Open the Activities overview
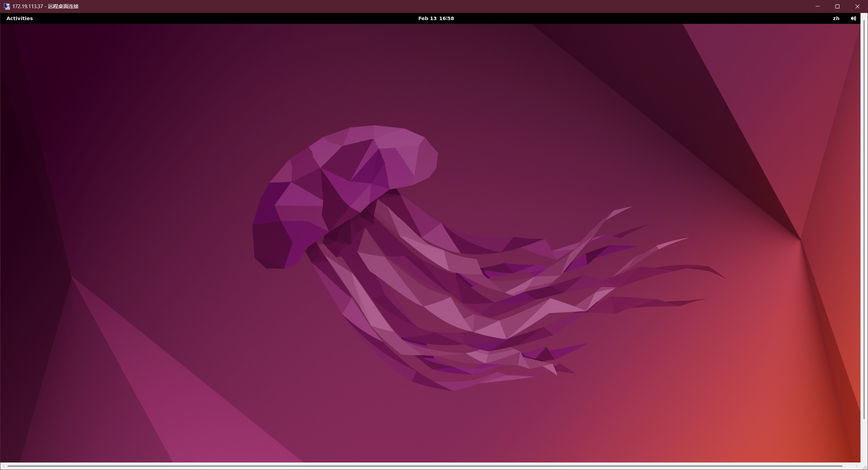868x470 pixels. pos(19,18)
